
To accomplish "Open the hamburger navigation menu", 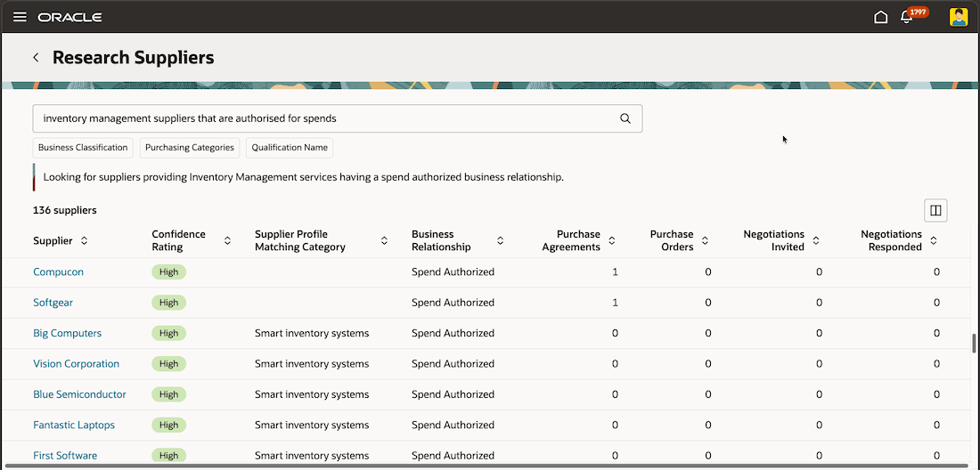I will [20, 17].
